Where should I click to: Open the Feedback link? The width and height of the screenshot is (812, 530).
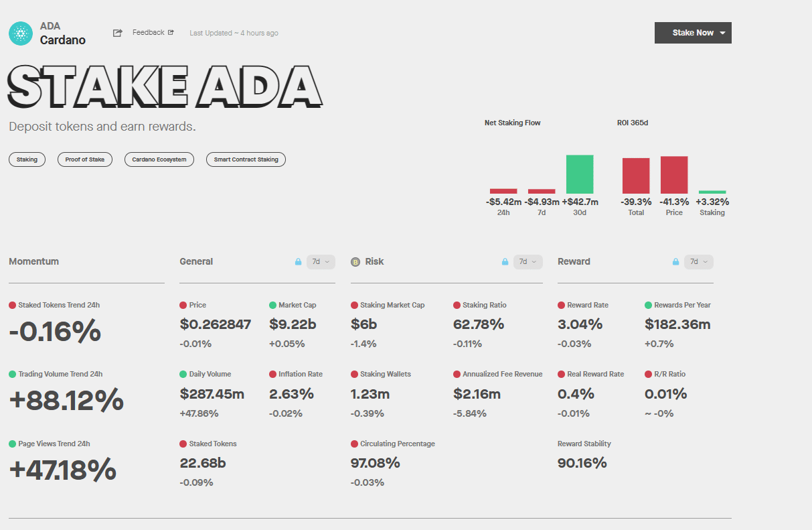(x=153, y=32)
